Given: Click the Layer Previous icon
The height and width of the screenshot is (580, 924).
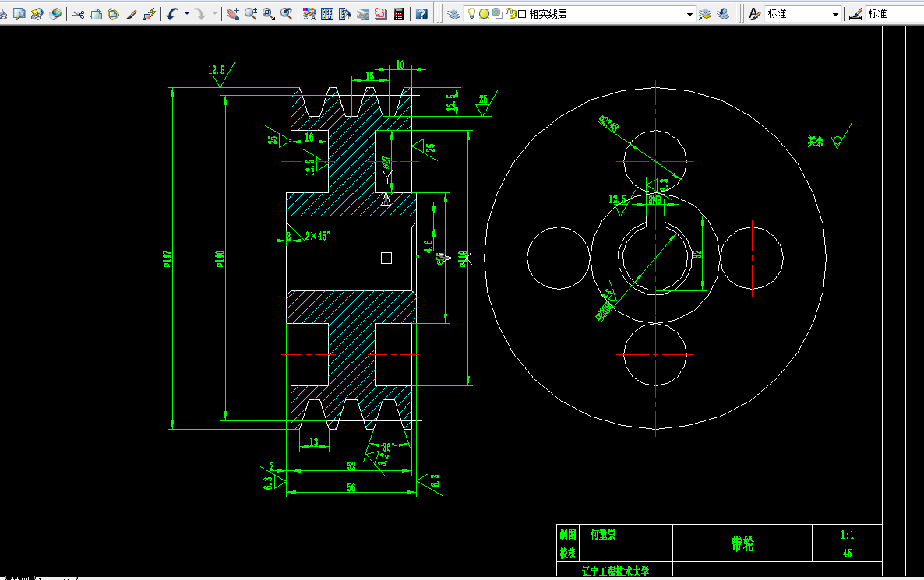Looking at the screenshot, I should [723, 13].
